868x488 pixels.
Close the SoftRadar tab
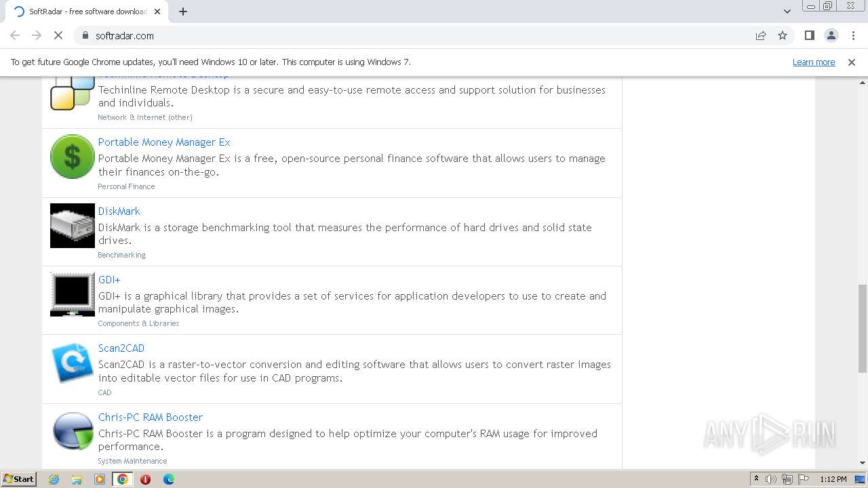158,12
